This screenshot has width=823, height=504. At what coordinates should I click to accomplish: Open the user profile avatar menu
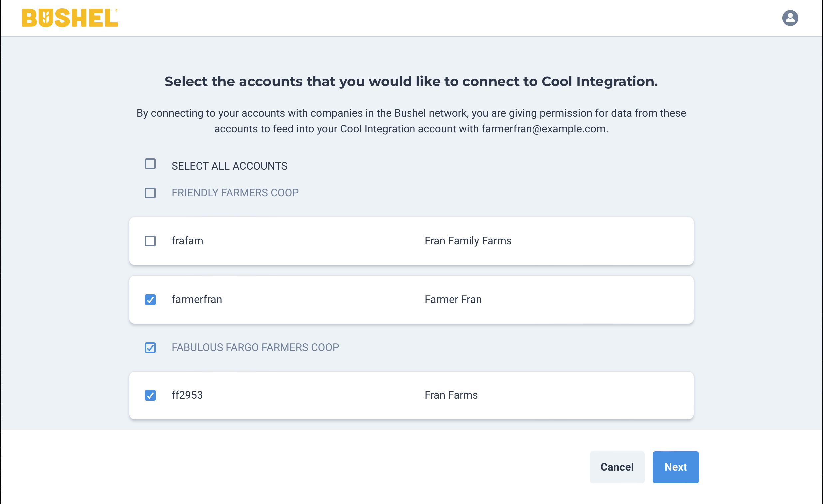point(790,17)
